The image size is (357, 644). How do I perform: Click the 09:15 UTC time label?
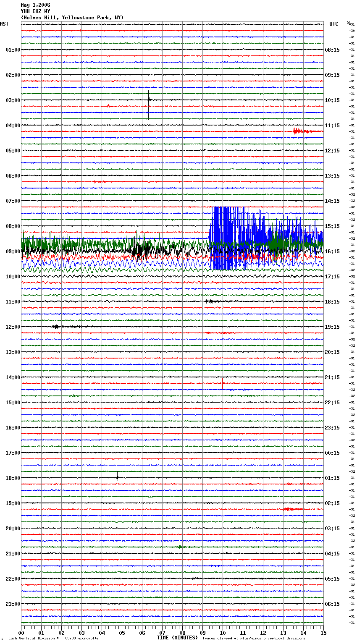(332, 75)
